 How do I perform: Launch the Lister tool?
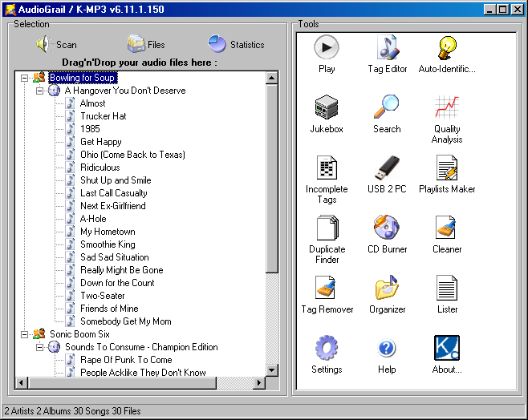(x=447, y=295)
